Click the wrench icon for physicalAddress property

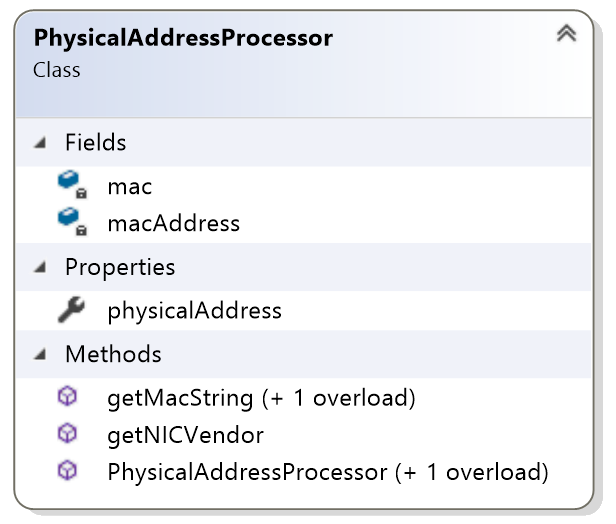[x=71, y=310]
